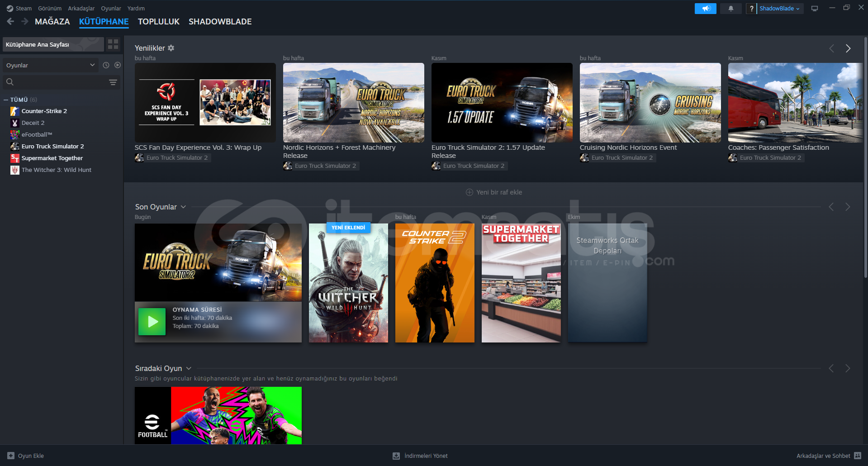Open SCS Fan Day Experience news title
Image resolution: width=868 pixels, height=466 pixels.
coord(198,147)
